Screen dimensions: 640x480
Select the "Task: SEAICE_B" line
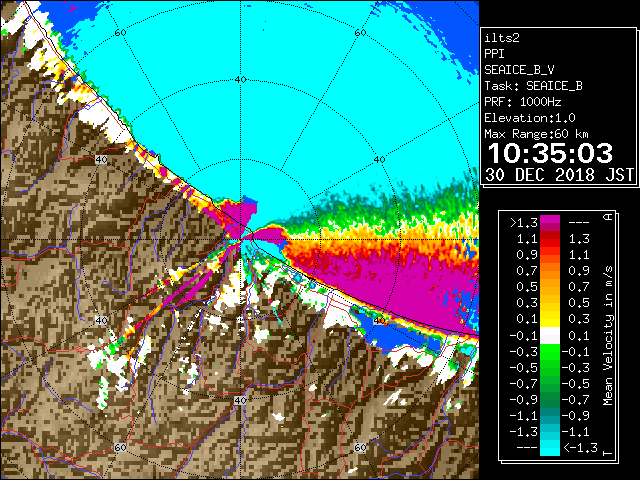(533, 86)
